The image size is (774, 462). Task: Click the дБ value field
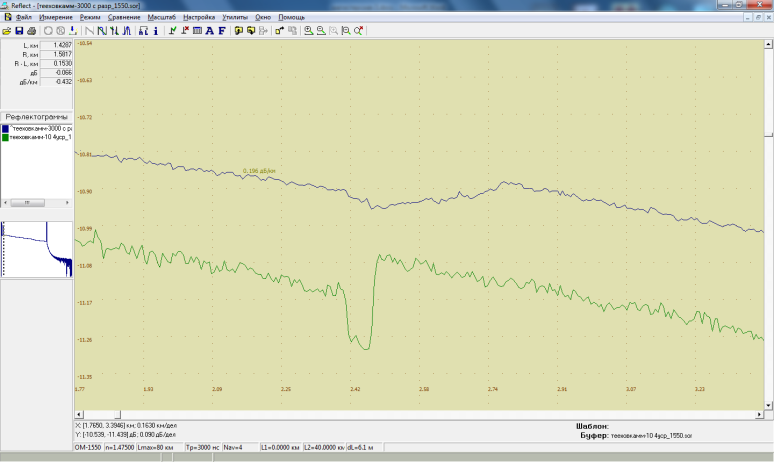click(56, 73)
